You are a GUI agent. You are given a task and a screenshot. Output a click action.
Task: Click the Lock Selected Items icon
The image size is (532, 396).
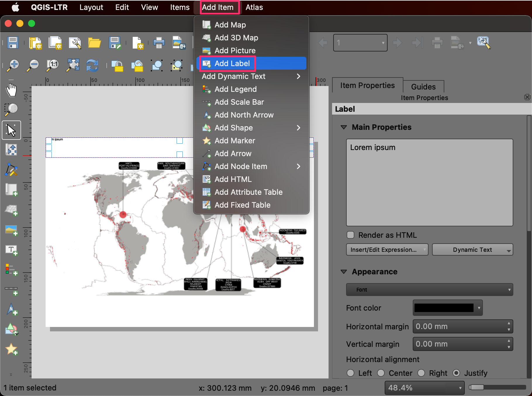point(118,66)
